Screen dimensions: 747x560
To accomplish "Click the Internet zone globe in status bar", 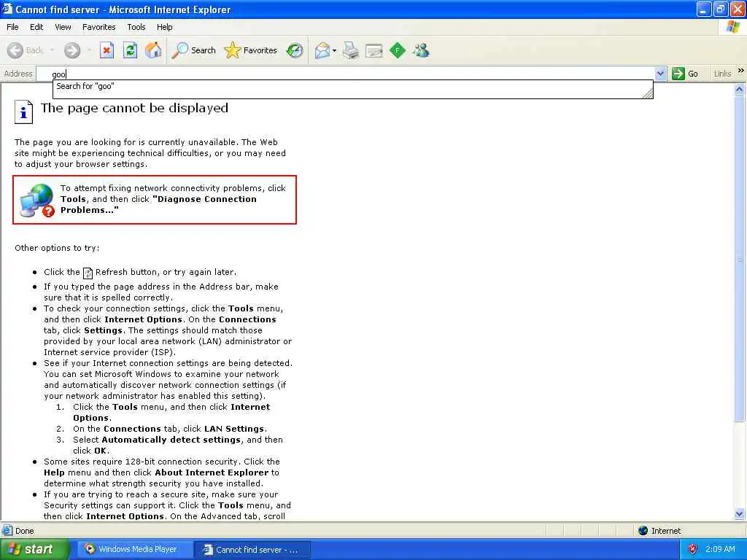I will click(x=643, y=531).
